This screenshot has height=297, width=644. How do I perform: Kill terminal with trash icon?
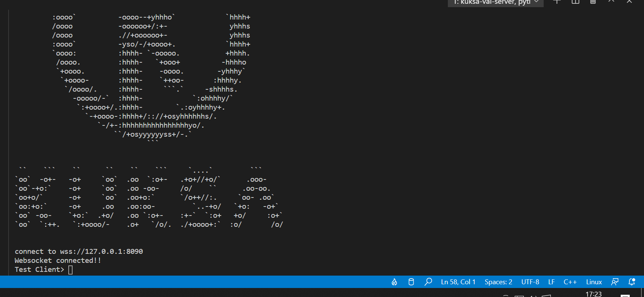(593, 2)
